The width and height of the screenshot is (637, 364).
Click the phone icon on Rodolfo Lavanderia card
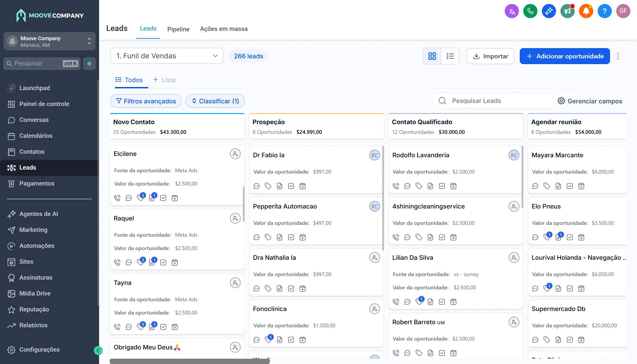tap(396, 186)
